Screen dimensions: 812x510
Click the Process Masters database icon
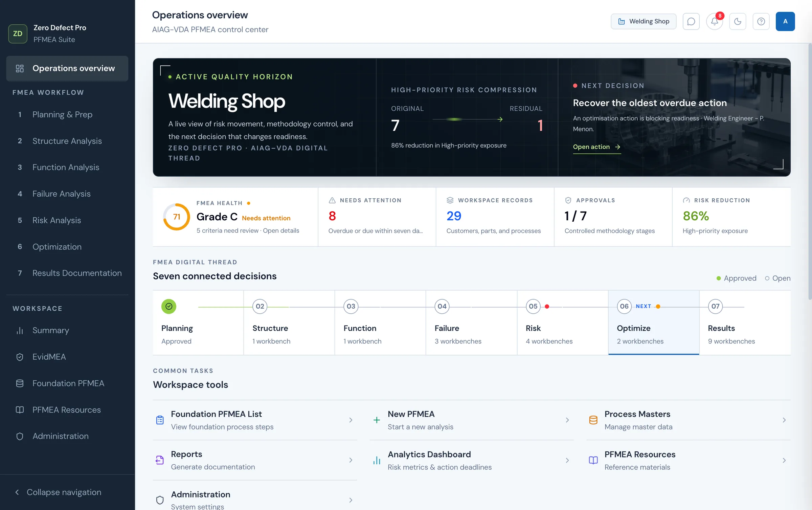(x=593, y=420)
